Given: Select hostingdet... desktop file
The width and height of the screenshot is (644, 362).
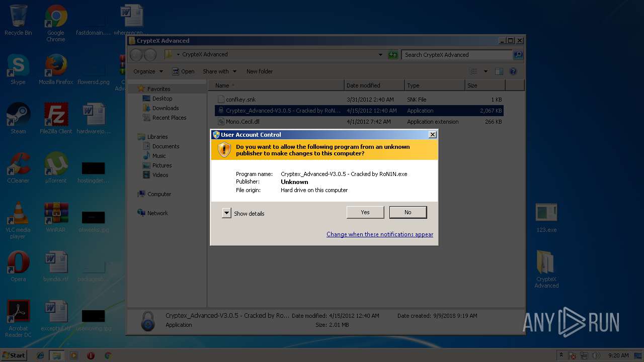Looking at the screenshot, I should pyautogui.click(x=94, y=171).
